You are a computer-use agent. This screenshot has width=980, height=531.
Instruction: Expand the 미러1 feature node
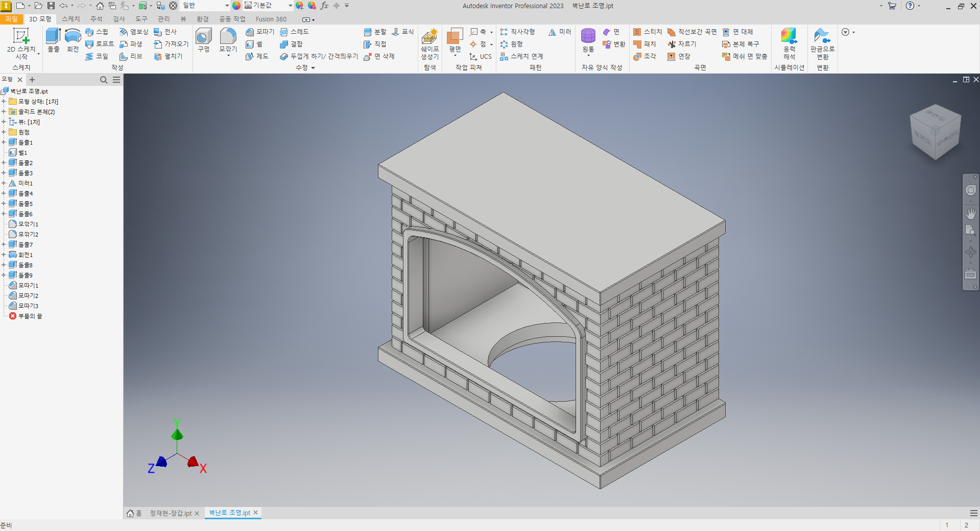tap(4, 183)
